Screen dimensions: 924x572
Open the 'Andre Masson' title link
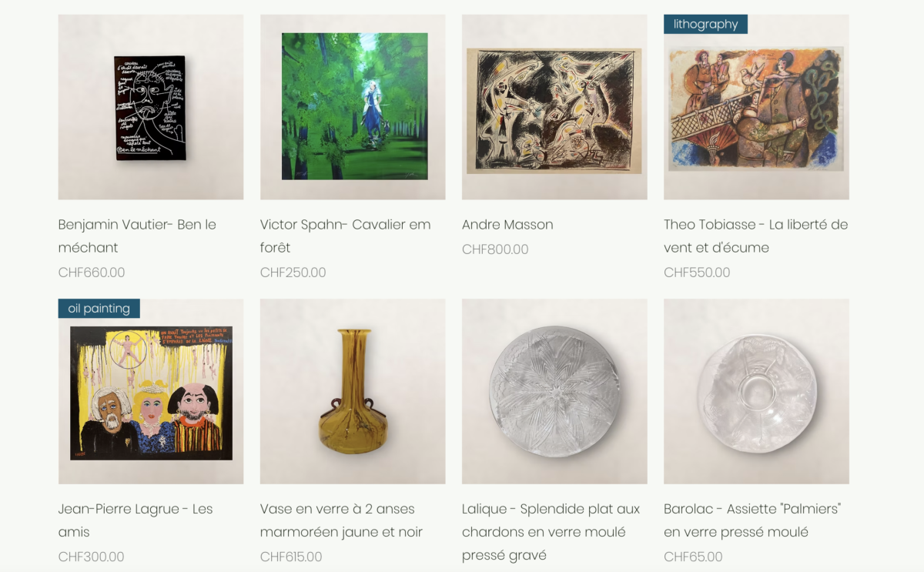point(507,225)
